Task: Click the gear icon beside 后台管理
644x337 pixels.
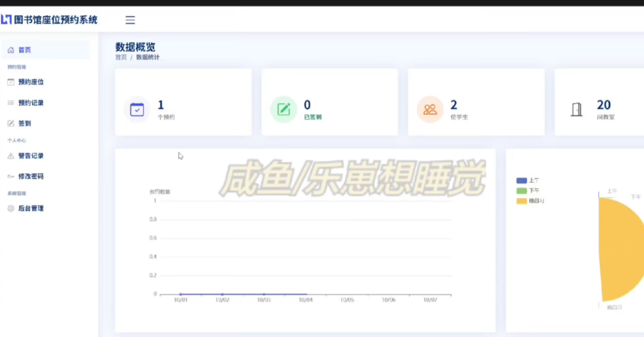Action: (11, 209)
